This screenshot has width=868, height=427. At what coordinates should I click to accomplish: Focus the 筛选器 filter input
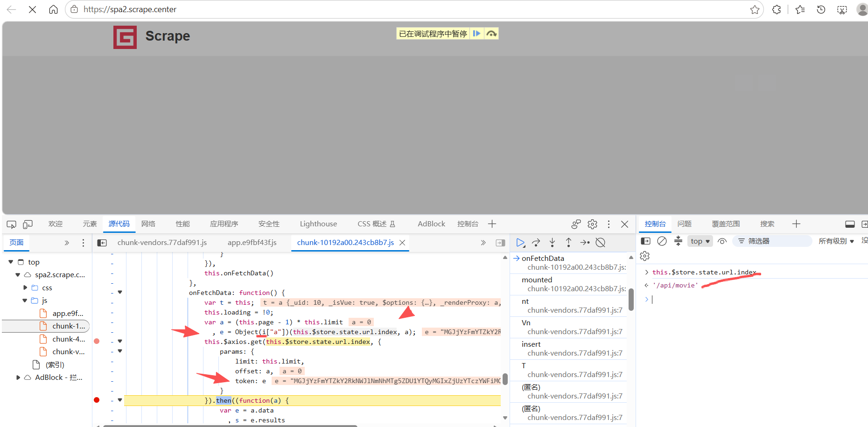click(x=772, y=241)
